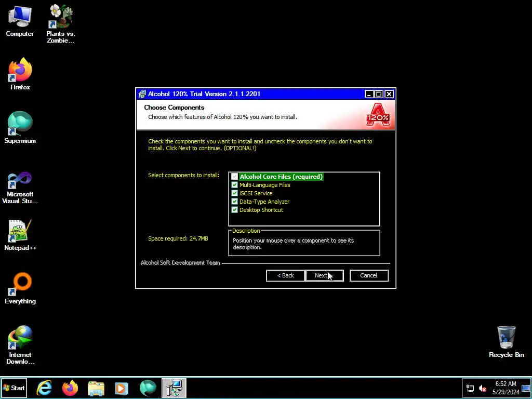Open Windows Explorer folder in taskbar
The height and width of the screenshot is (399, 532).
point(96,388)
